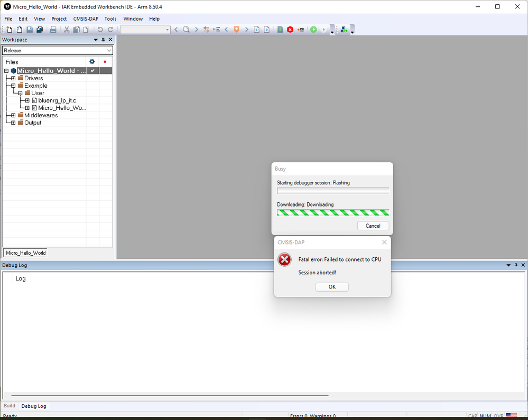This screenshot has width=528, height=420.
Task: Expand the Middlewares folder
Action: click(x=13, y=115)
